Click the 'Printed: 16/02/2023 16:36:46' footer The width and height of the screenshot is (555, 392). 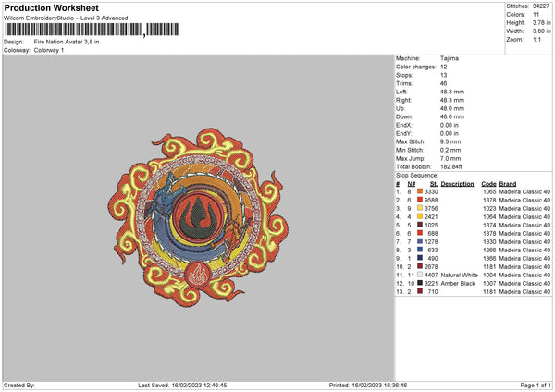click(x=368, y=385)
